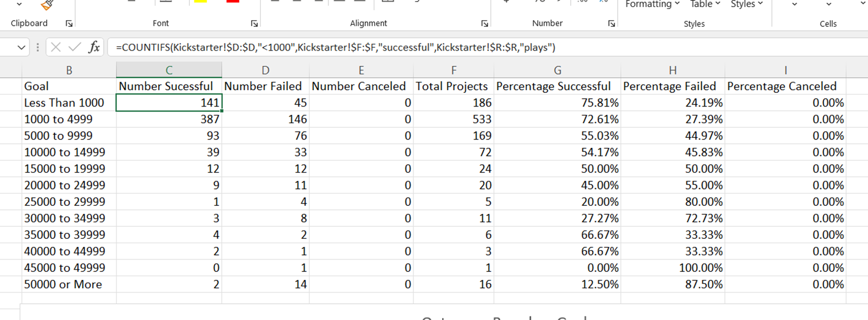
Task: Select the 'Percentage Failed' header cell
Action: (x=673, y=86)
